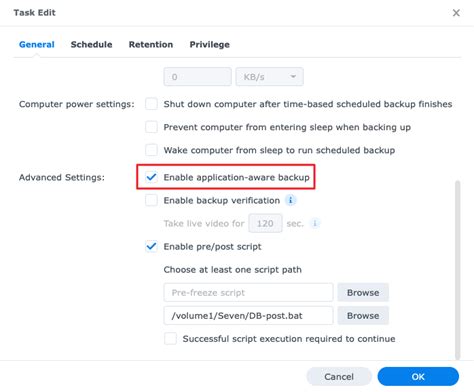Screen dimensions: 474x392
Task: Check shut down computer after scheduled backup
Action: [151, 104]
